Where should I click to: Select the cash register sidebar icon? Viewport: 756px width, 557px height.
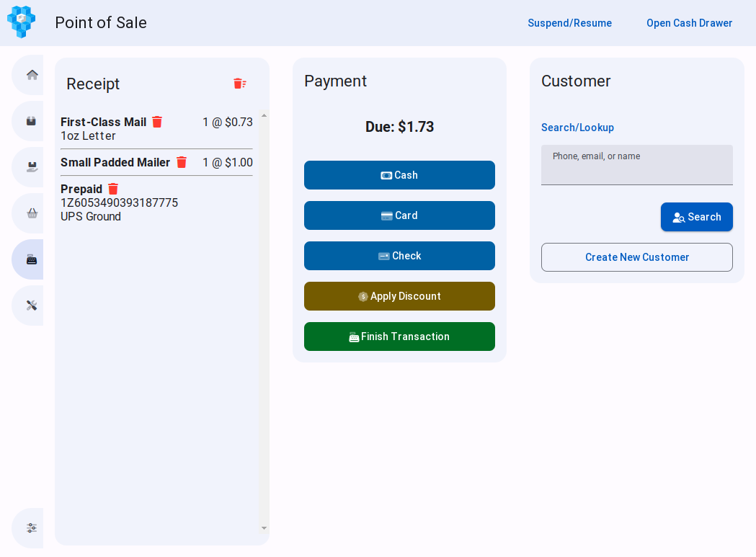click(32, 259)
